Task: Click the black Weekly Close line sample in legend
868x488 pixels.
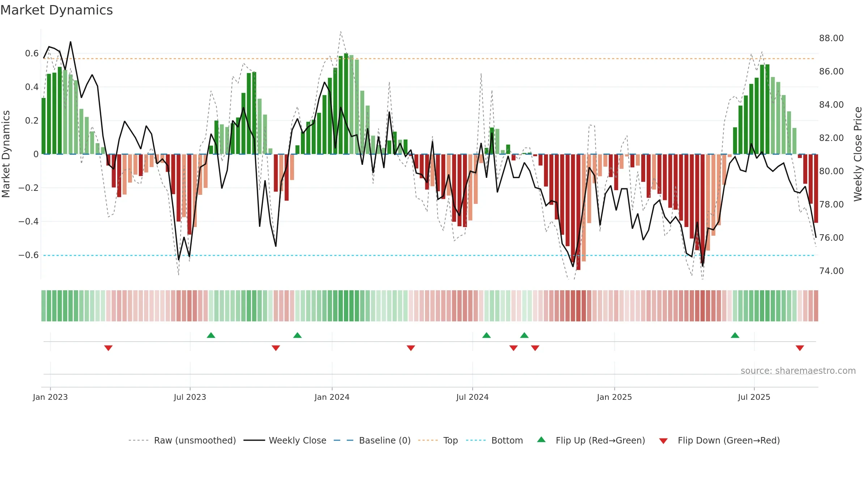Action: click(254, 440)
